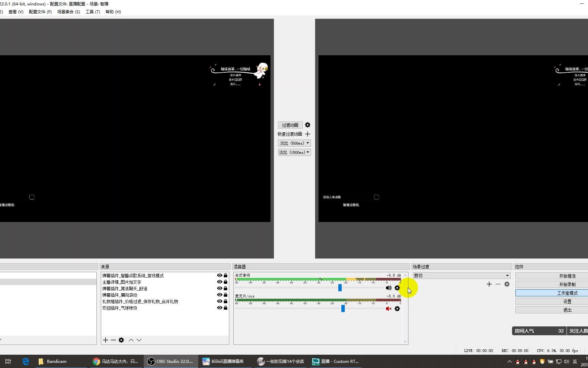588x368 pixels.
Task: Click 开始推流 to start streaming
Action: pos(552,276)
